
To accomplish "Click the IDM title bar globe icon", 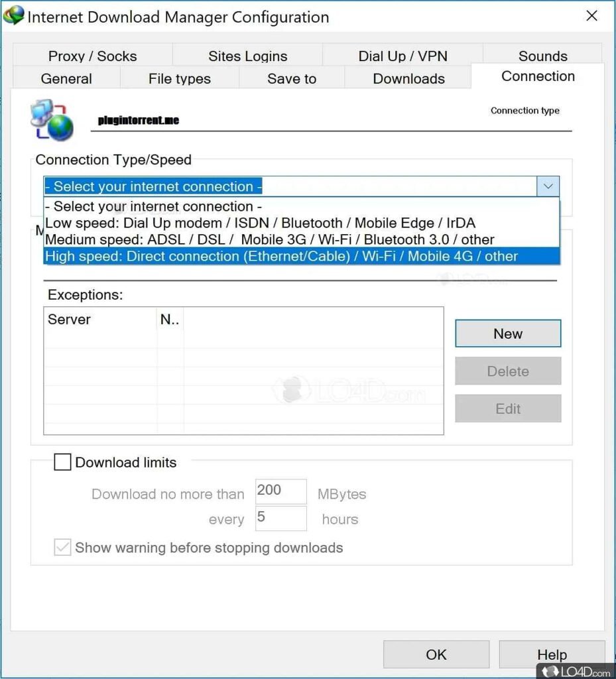I will 13,15.
